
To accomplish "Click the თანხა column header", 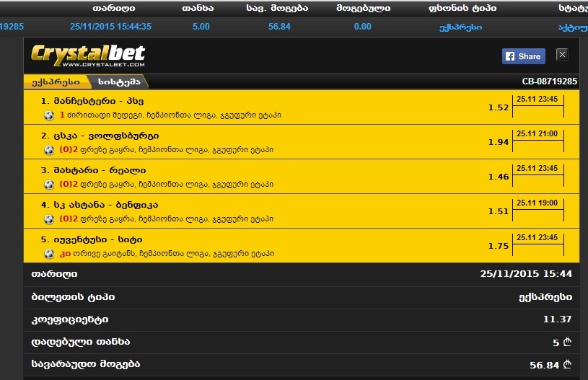I will [x=198, y=8].
